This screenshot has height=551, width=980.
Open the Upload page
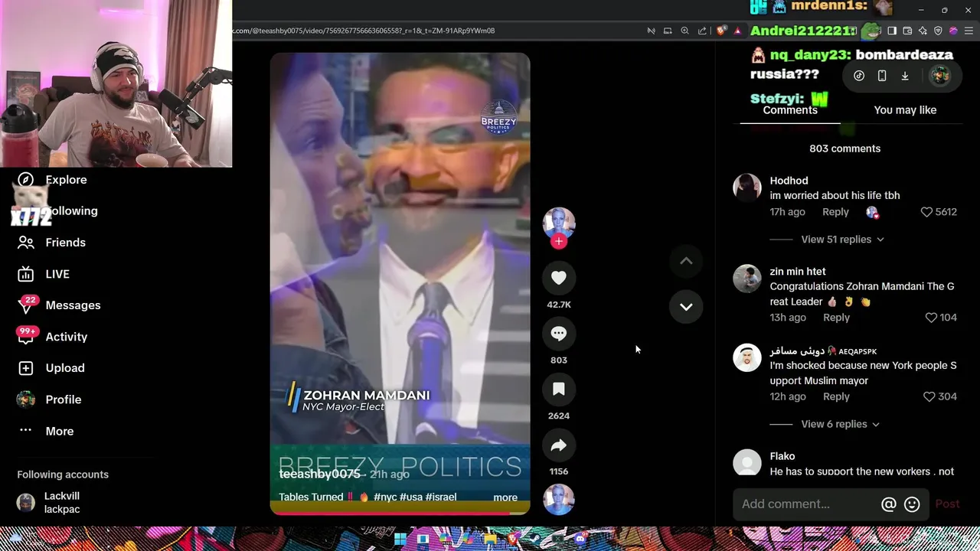click(x=51, y=367)
